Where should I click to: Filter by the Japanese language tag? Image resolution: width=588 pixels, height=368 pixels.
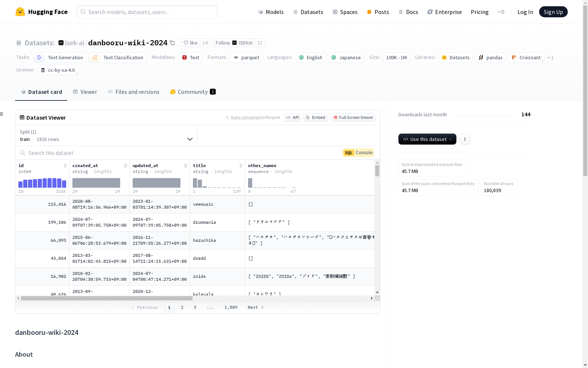[346, 57]
